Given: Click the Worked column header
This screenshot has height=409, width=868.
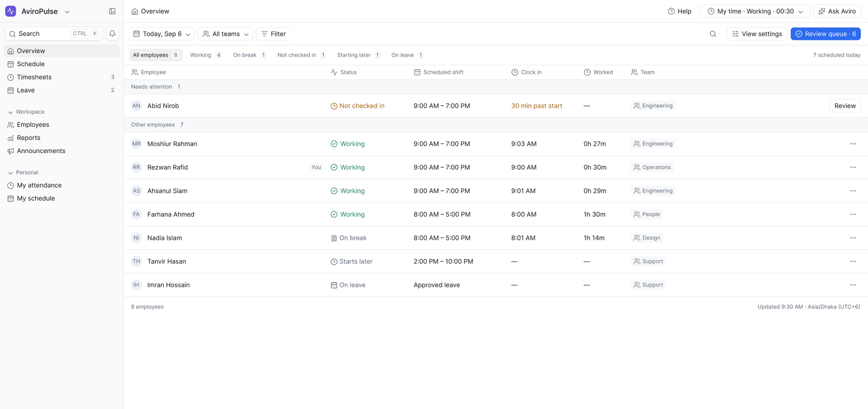Looking at the screenshot, I should point(598,72).
